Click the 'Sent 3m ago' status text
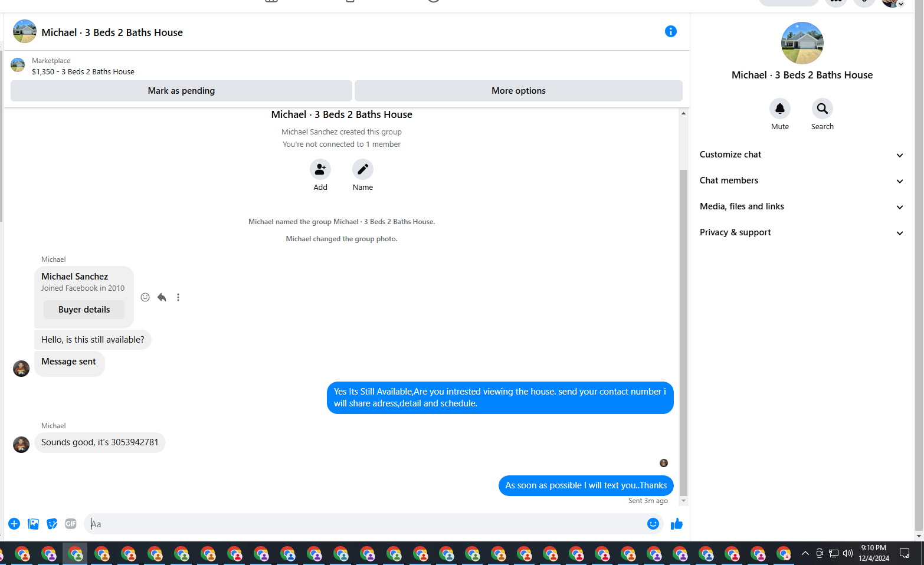 (648, 501)
